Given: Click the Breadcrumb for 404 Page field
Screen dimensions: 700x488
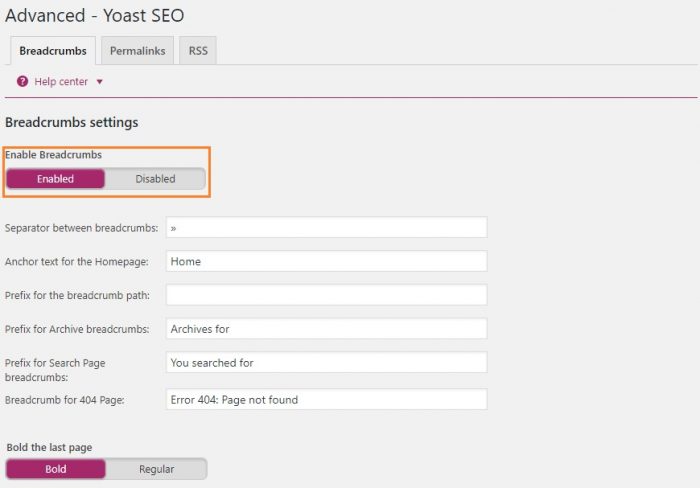Looking at the screenshot, I should (x=326, y=400).
